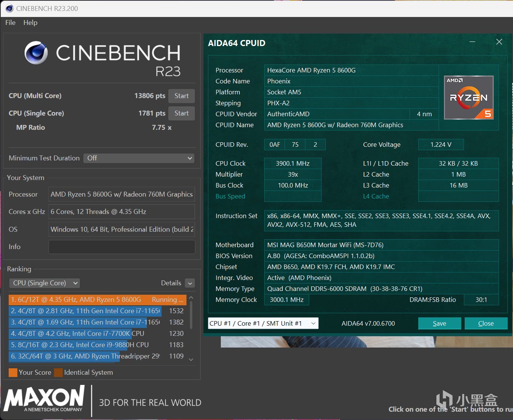
Task: Click the Cinebench app icon in title bar
Action: pos(9,8)
